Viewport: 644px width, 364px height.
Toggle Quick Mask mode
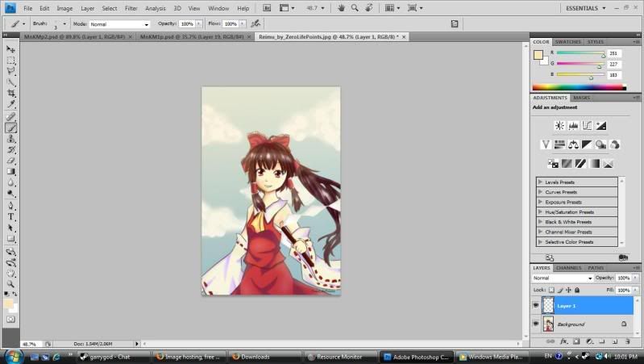(10, 319)
